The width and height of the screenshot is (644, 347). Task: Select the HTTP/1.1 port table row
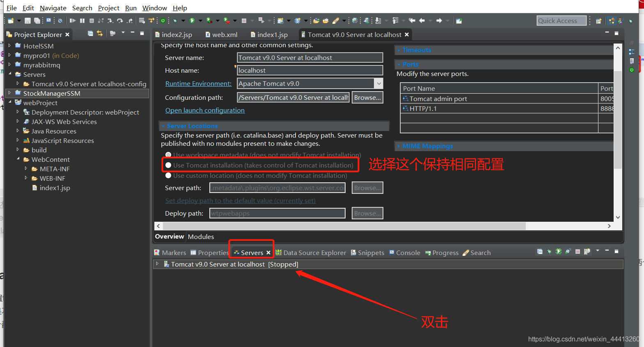tap(507, 108)
